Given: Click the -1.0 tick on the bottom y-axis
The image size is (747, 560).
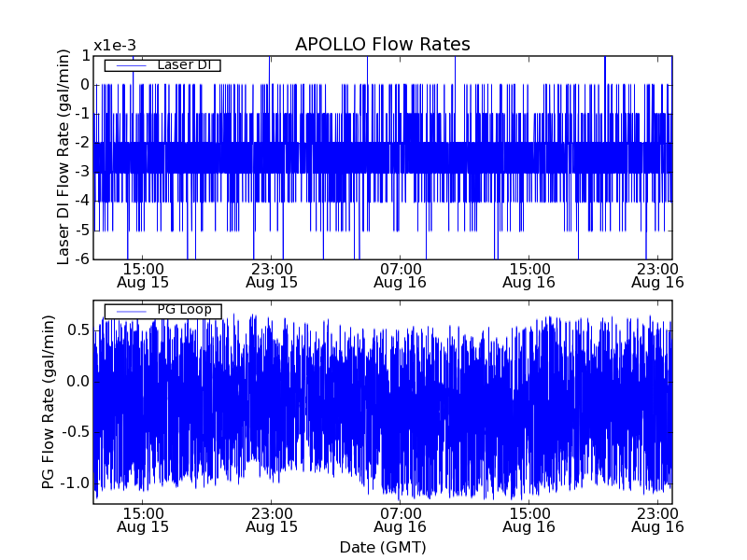Looking at the screenshot, I should point(75,483).
